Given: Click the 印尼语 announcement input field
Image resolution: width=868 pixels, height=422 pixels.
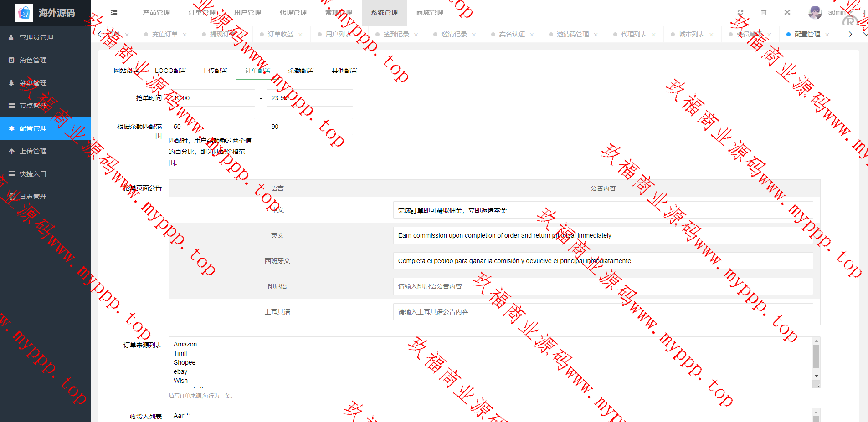Looking at the screenshot, I should (x=603, y=286).
